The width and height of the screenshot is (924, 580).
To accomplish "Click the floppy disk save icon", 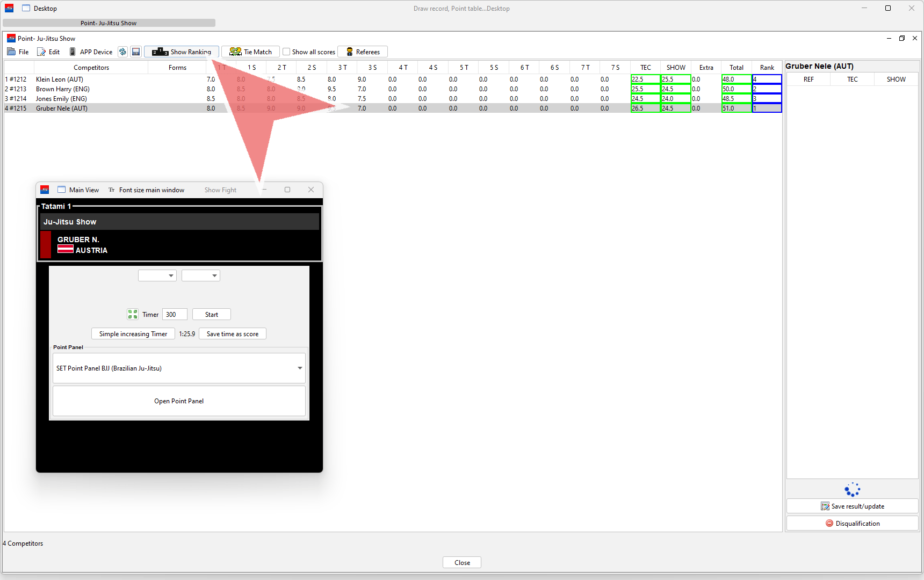I will coord(136,52).
